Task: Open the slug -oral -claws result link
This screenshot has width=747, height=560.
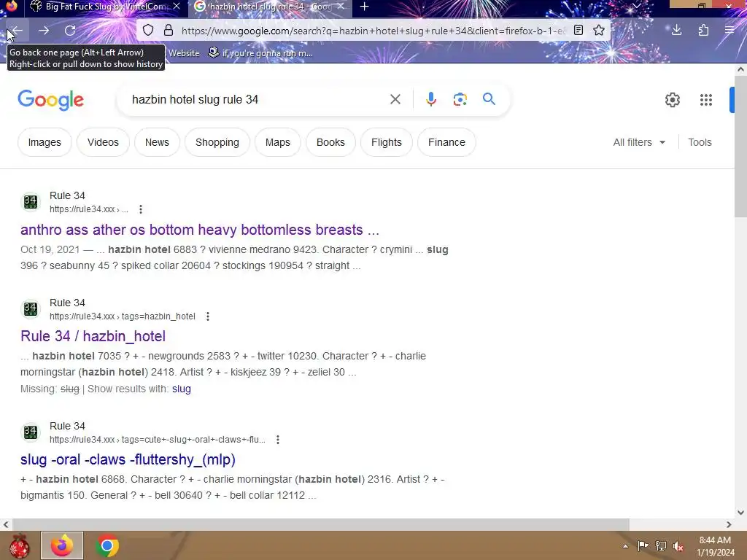Action: (128, 459)
